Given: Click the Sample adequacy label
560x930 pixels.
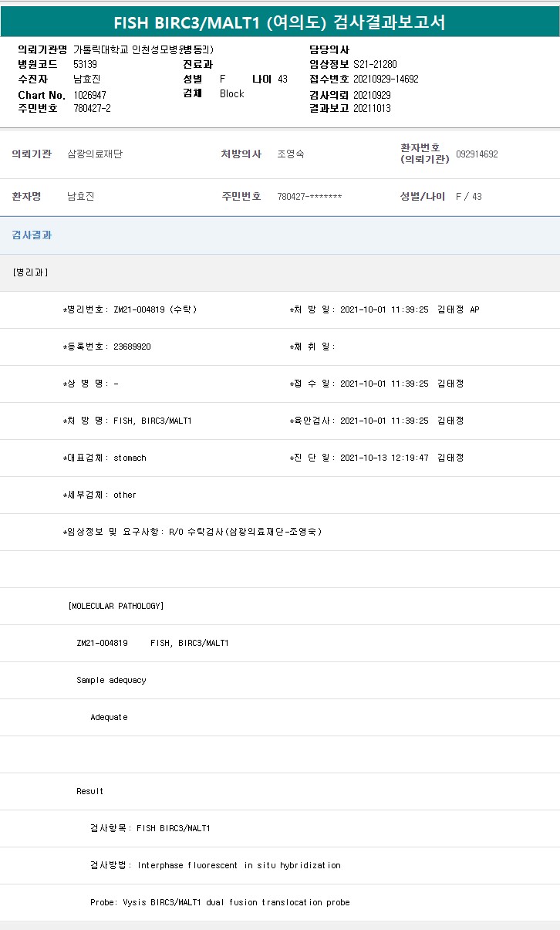Looking at the screenshot, I should 111,680.
